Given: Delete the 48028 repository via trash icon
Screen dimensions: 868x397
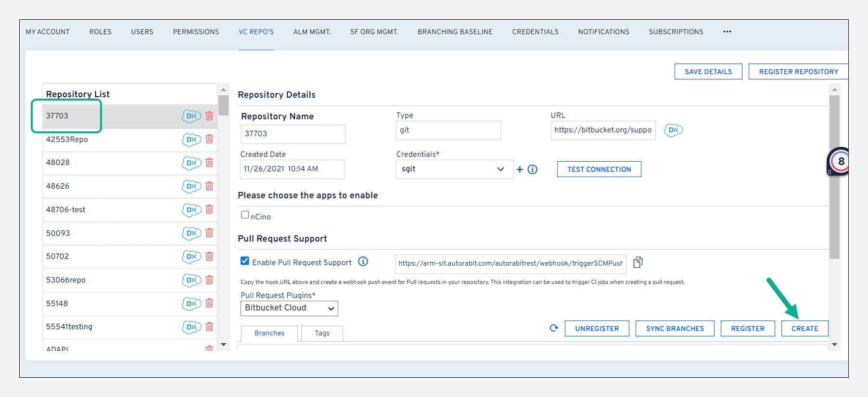Looking at the screenshot, I should (209, 163).
